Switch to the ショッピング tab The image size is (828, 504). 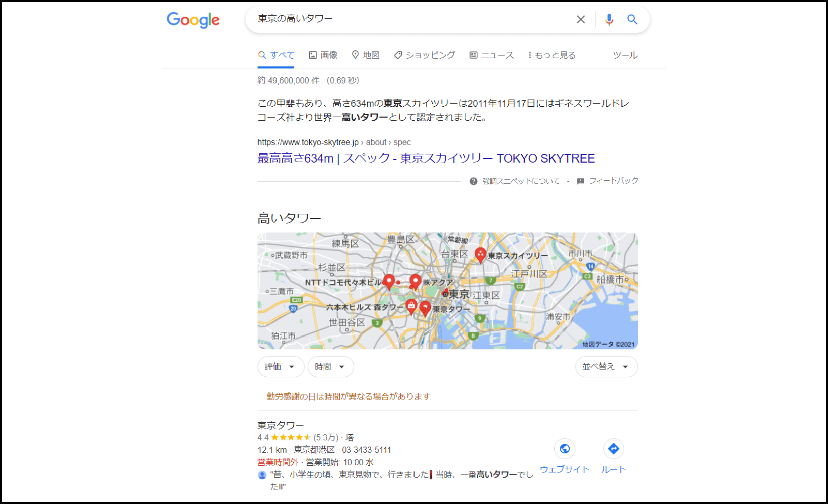click(425, 55)
